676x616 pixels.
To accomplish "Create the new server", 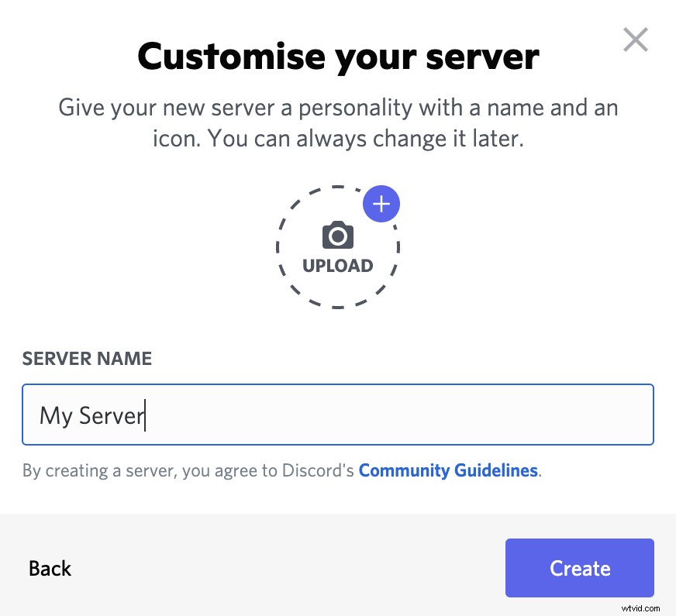I will [579, 568].
